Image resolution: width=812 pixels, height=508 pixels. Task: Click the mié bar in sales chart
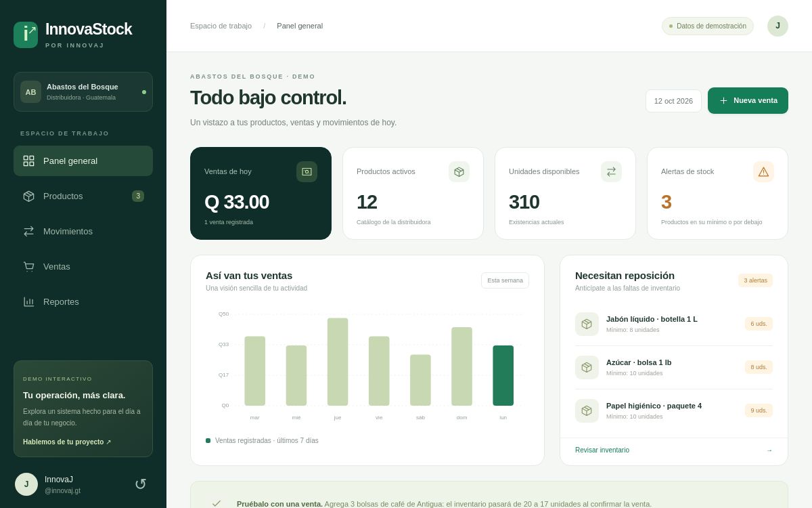click(296, 375)
